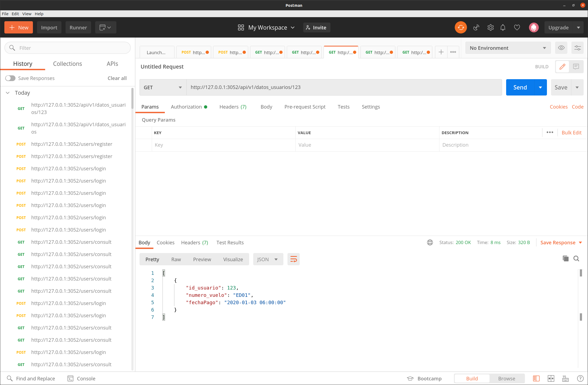Switch to two-pane view icon
588x385 pixels.
coord(551,378)
